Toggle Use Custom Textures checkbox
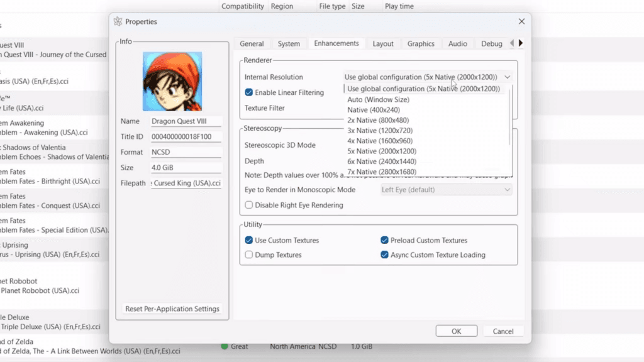Screen dimensions: 644x362 coord(249,240)
